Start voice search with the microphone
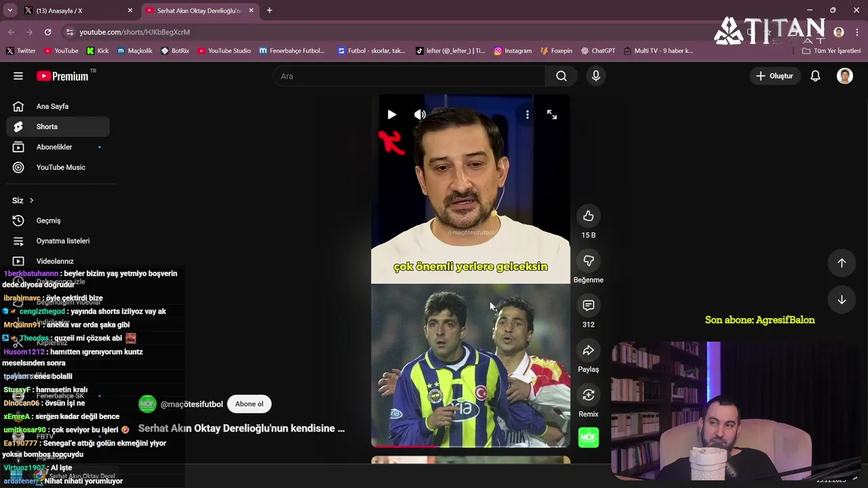 click(596, 76)
